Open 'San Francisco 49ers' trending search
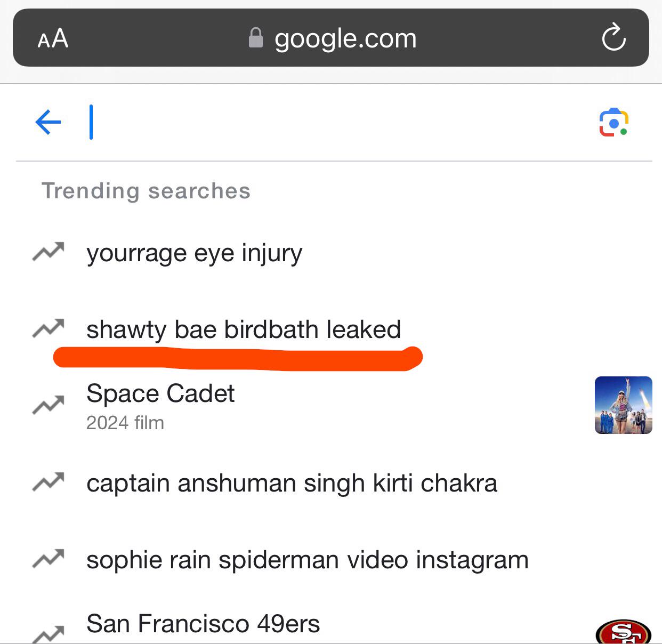Viewport: 662px width, 644px height. 203,624
